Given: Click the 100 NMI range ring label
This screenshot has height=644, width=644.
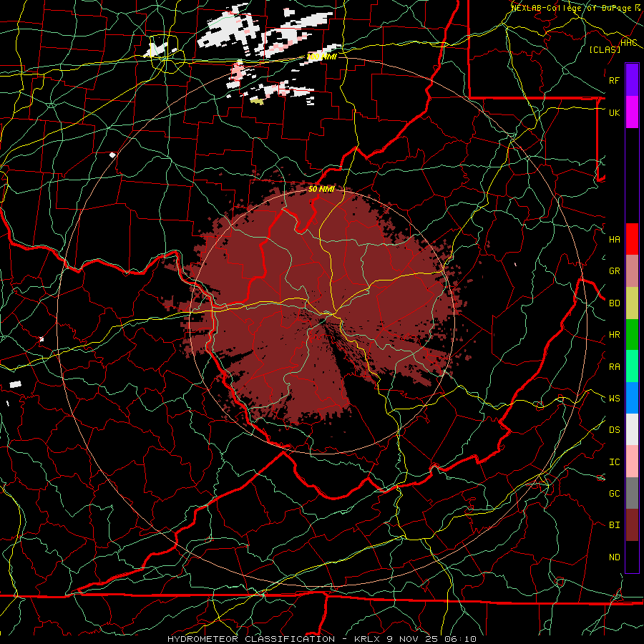Looking at the screenshot, I should [322, 57].
